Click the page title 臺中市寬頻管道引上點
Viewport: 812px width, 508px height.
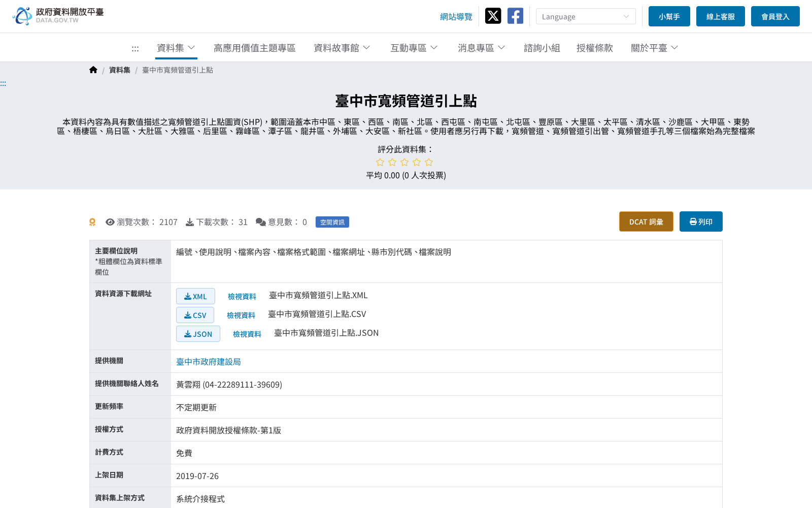pyautogui.click(x=406, y=101)
